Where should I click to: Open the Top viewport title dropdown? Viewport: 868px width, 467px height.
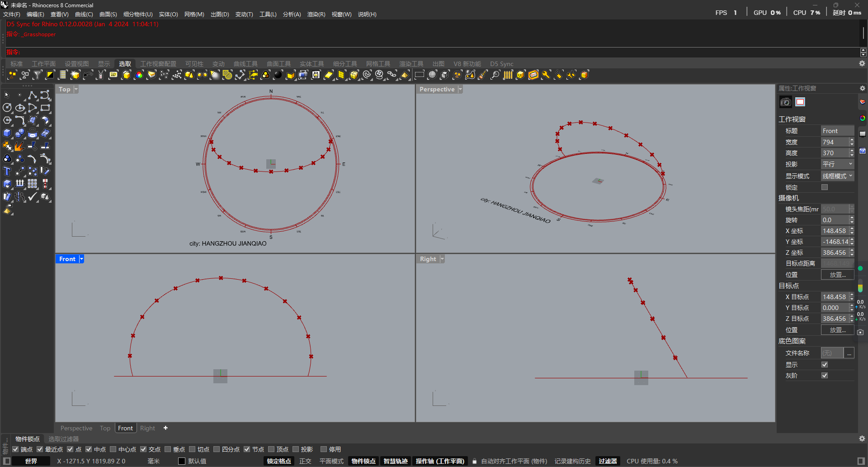point(76,89)
